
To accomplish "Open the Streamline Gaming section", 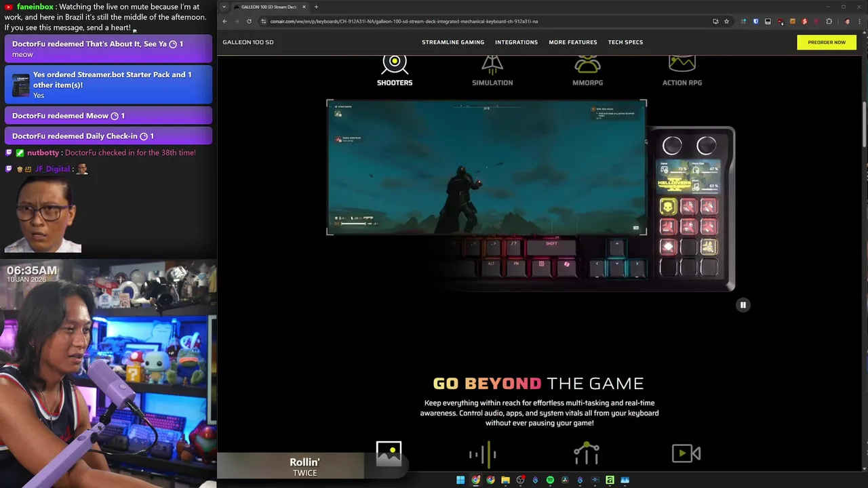I will tap(453, 42).
